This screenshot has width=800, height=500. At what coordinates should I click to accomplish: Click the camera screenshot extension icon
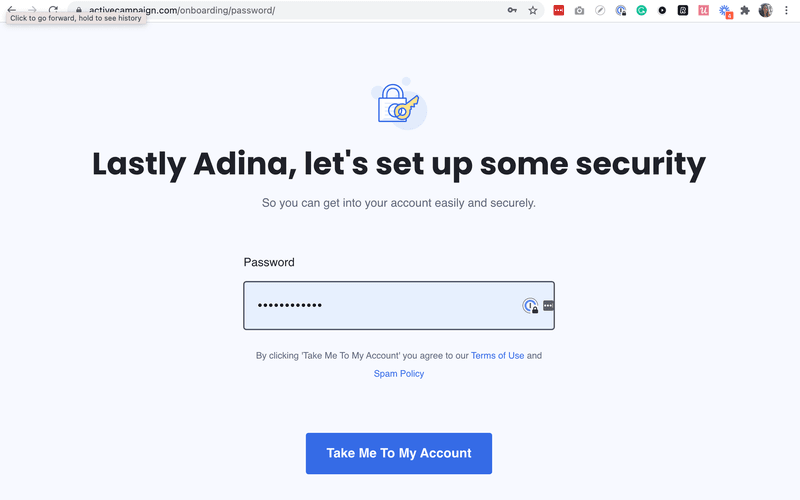pos(579,10)
